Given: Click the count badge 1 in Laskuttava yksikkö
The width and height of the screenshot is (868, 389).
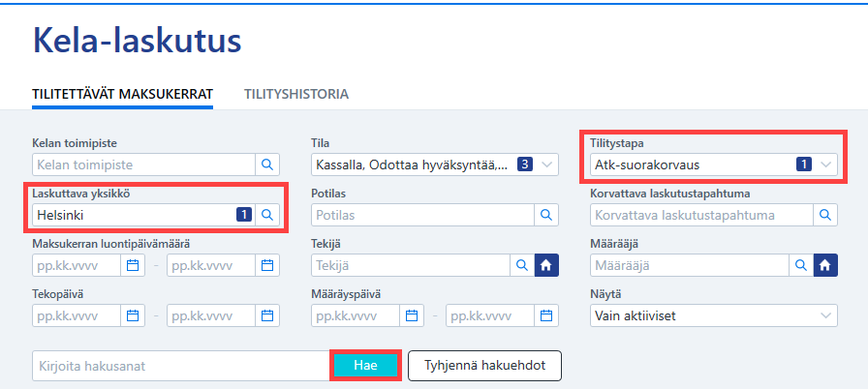Looking at the screenshot, I should point(244,215).
